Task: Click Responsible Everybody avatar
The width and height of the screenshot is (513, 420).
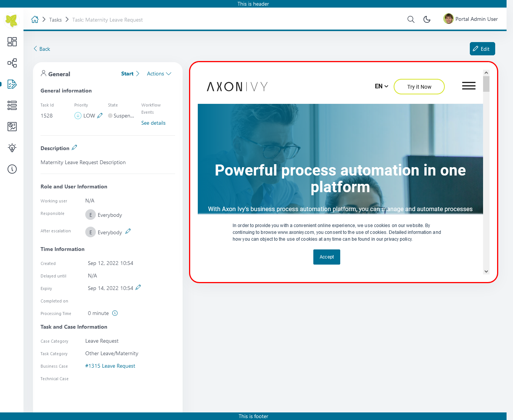Action: [x=91, y=215]
